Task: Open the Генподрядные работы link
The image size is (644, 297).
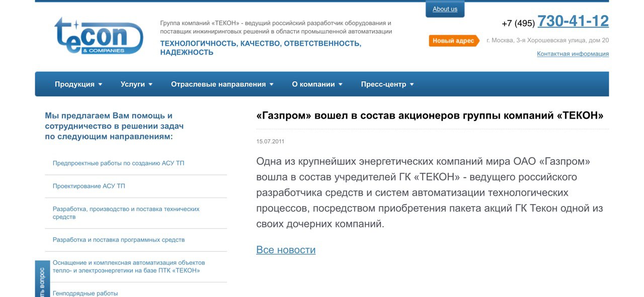Action: (x=85, y=293)
